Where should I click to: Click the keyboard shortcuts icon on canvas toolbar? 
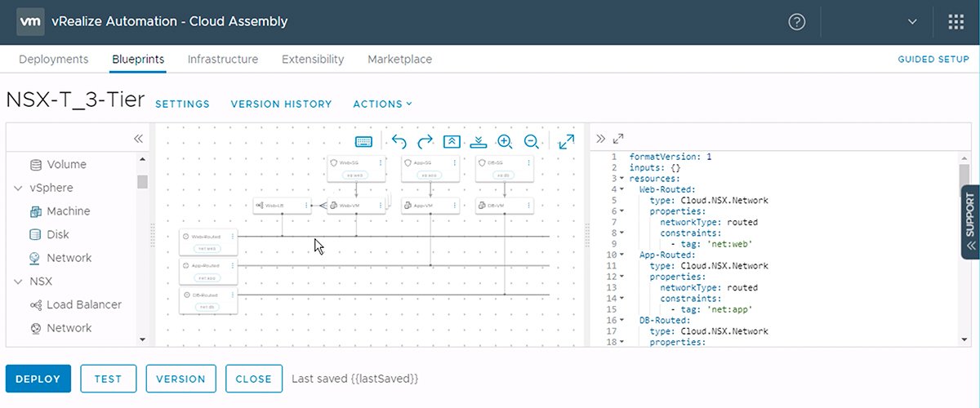(364, 141)
